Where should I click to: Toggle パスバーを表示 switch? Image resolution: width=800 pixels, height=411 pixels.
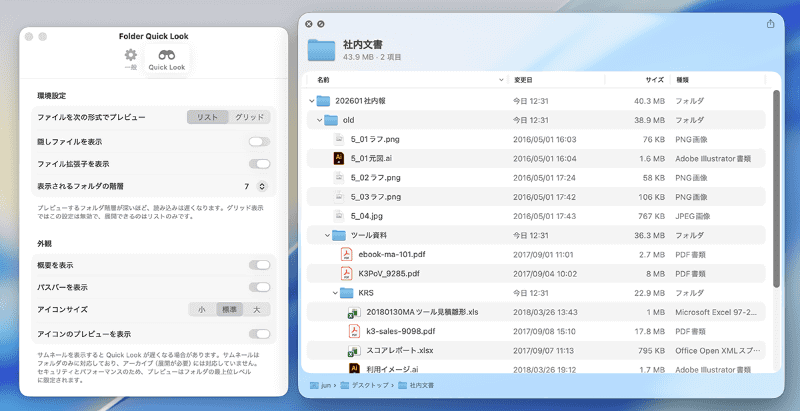(x=259, y=288)
